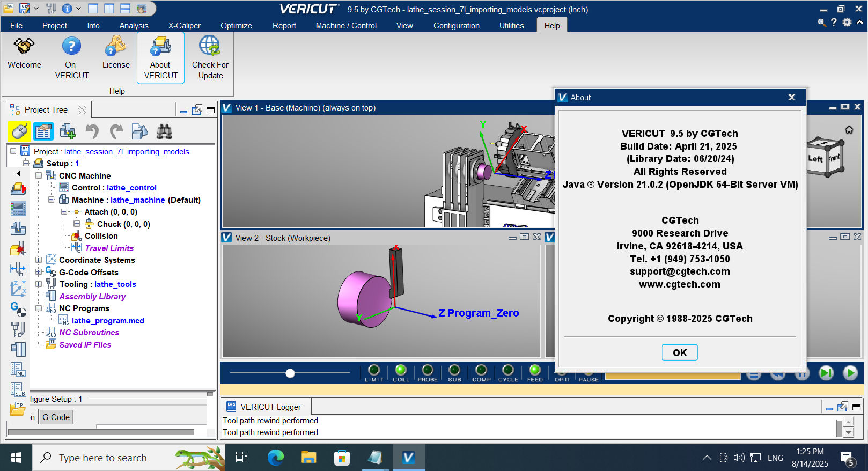Open the Optimize menu

click(236, 25)
